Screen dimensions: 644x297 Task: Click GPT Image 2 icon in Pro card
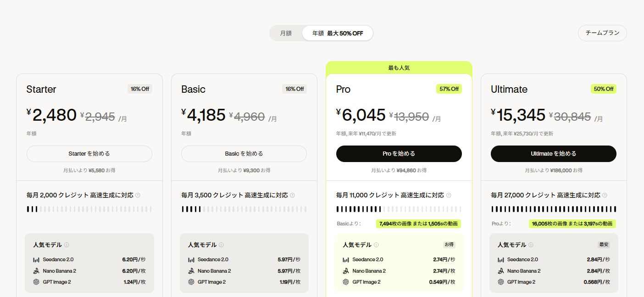click(x=346, y=282)
